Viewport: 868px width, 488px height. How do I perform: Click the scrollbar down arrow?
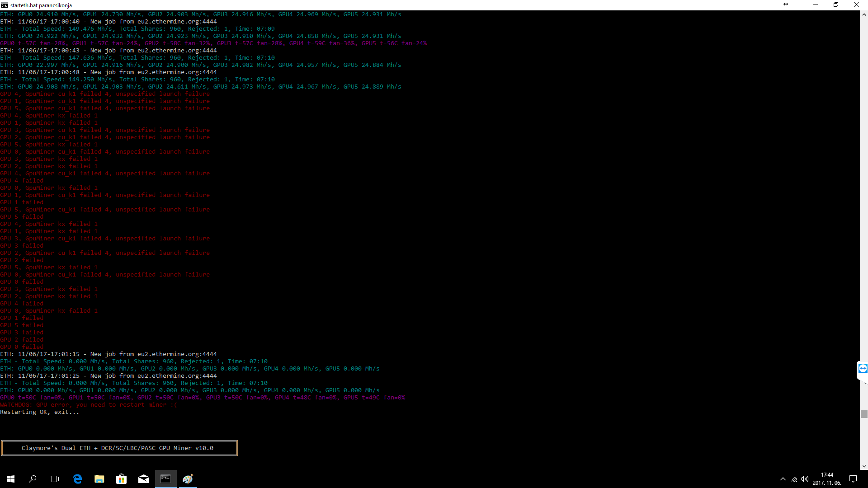pyautogui.click(x=864, y=466)
